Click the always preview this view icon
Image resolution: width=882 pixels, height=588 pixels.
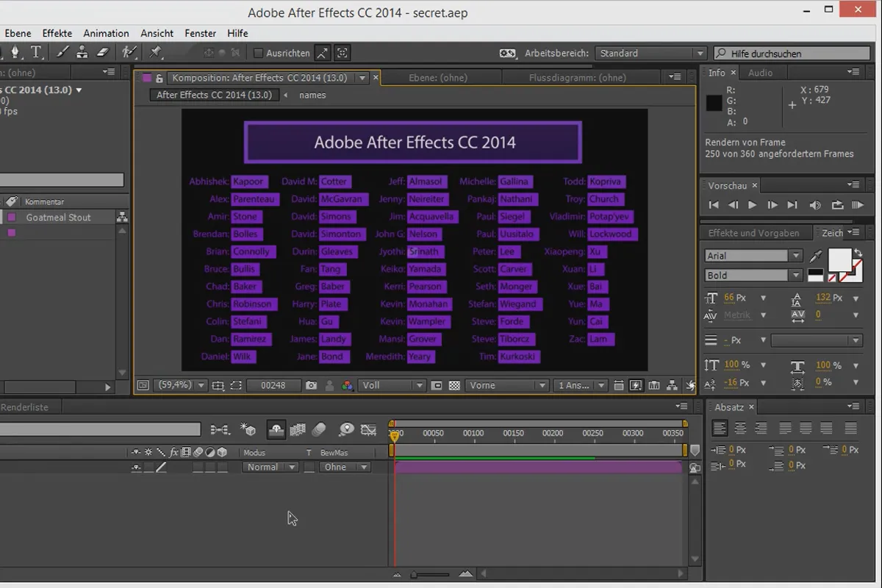(143, 385)
